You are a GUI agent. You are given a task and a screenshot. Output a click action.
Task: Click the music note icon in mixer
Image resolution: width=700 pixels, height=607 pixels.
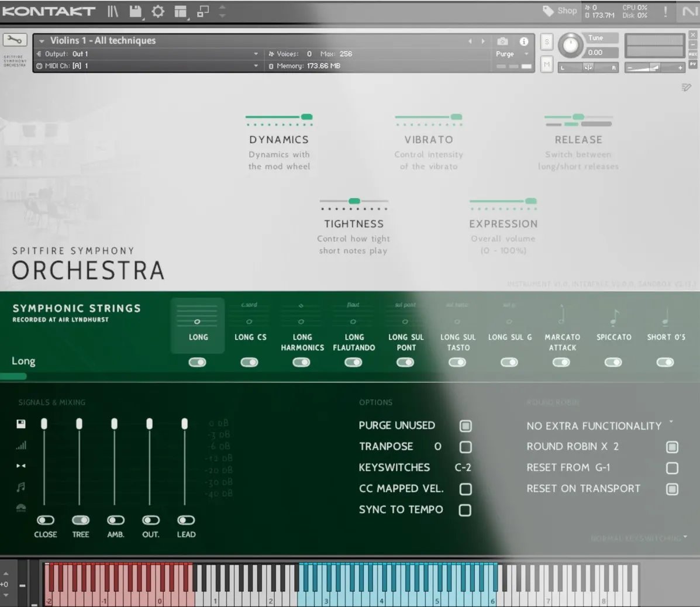21,487
